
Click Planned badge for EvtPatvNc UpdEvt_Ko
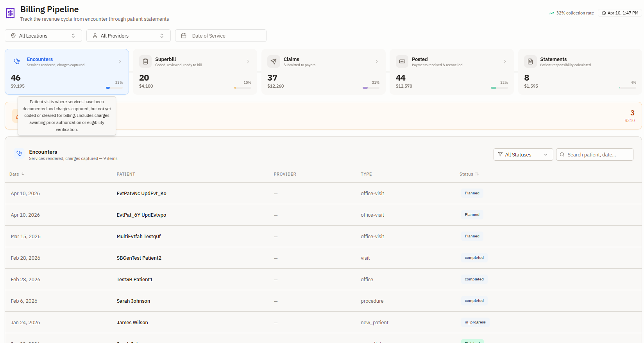coord(472,193)
